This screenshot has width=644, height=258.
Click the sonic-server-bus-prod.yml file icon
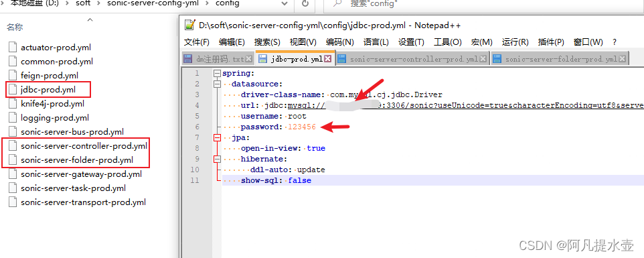click(x=13, y=132)
